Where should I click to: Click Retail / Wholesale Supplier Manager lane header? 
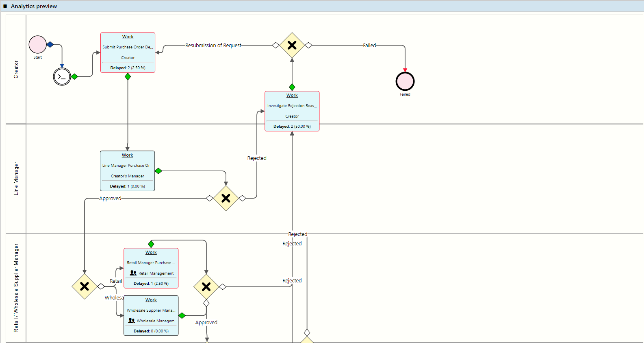[x=16, y=288]
